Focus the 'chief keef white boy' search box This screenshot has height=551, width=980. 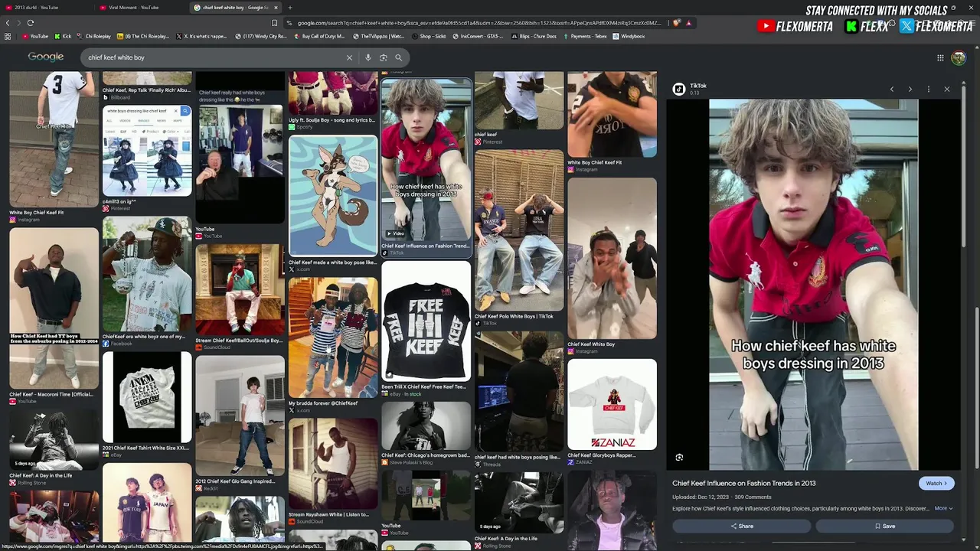coord(214,57)
